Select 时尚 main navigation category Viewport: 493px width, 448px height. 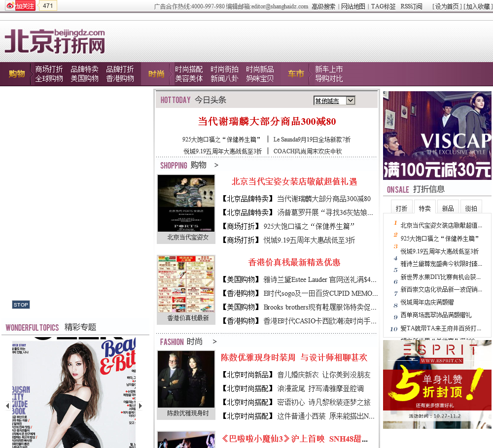tap(156, 74)
